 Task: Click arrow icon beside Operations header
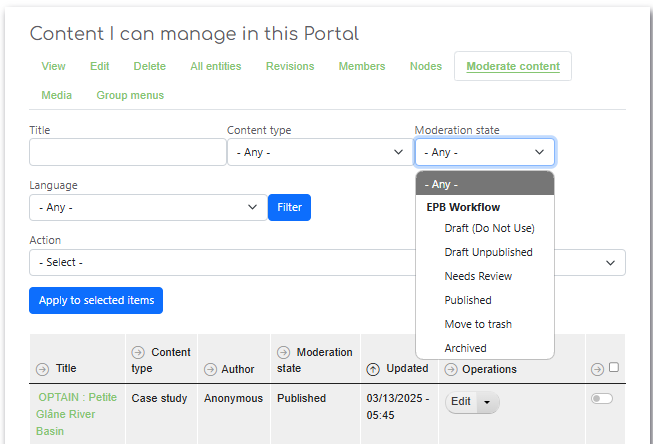tap(451, 369)
